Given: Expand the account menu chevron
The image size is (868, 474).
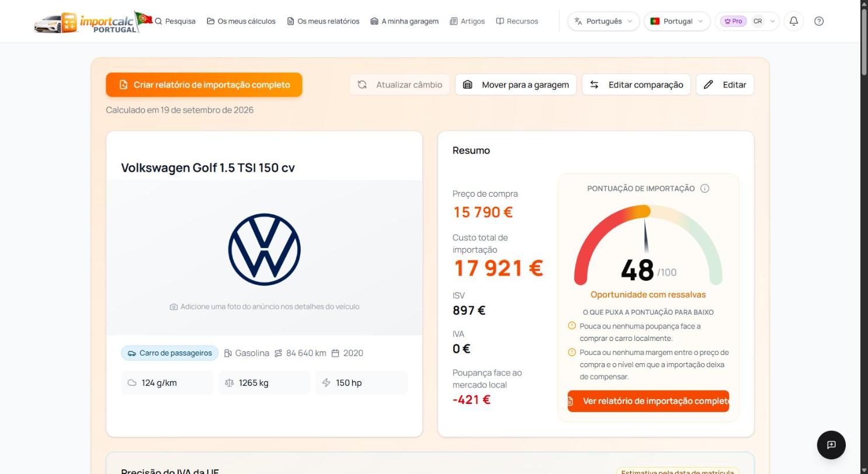Looking at the screenshot, I should (772, 21).
